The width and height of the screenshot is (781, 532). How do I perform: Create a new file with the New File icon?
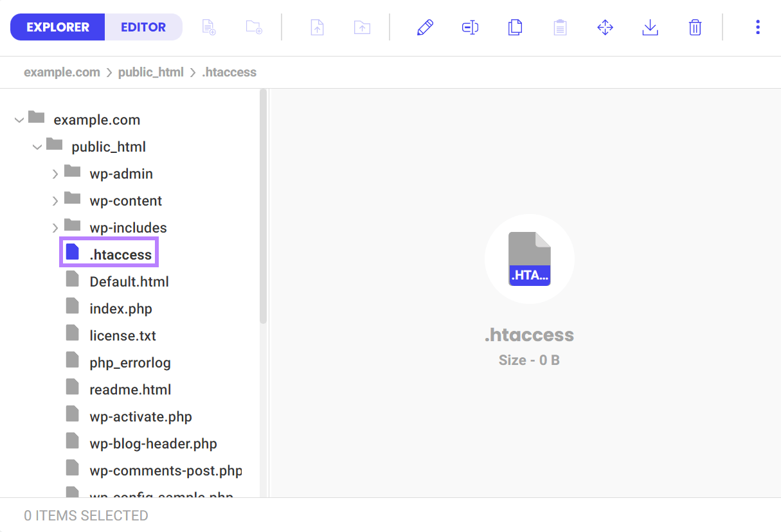208,27
